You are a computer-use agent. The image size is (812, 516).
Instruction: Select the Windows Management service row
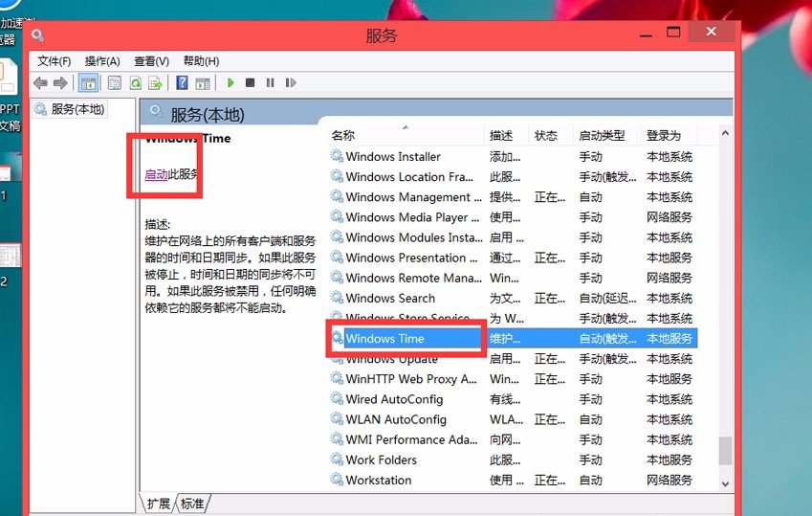pyautogui.click(x=514, y=197)
